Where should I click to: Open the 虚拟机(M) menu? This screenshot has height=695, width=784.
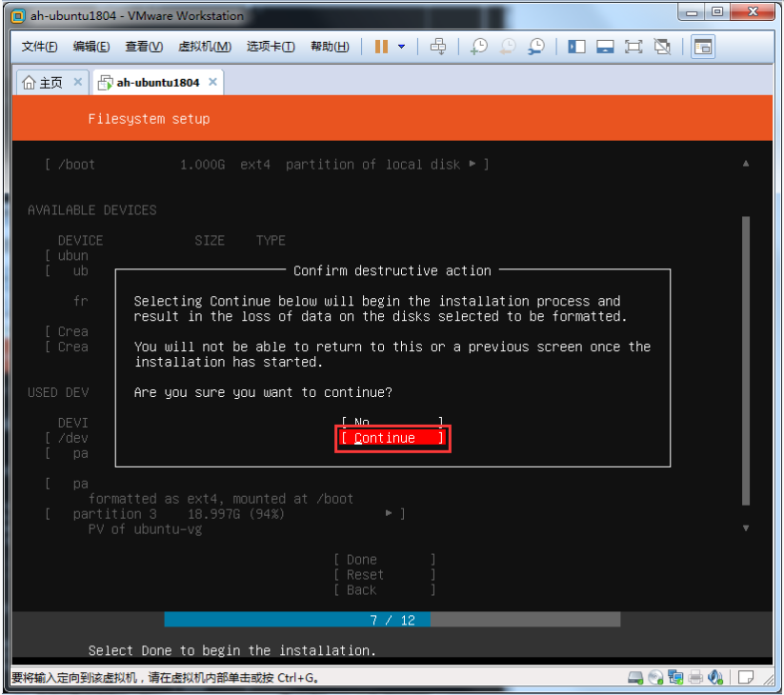205,47
